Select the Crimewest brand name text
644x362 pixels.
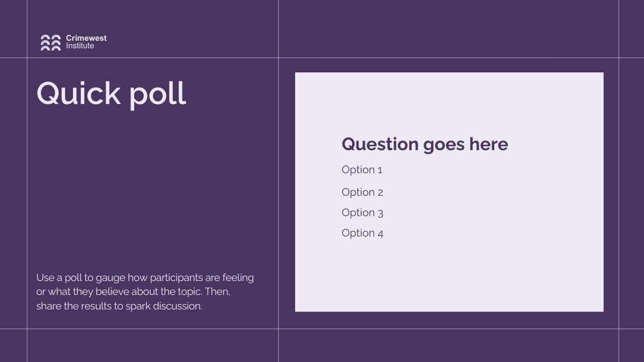tap(86, 38)
